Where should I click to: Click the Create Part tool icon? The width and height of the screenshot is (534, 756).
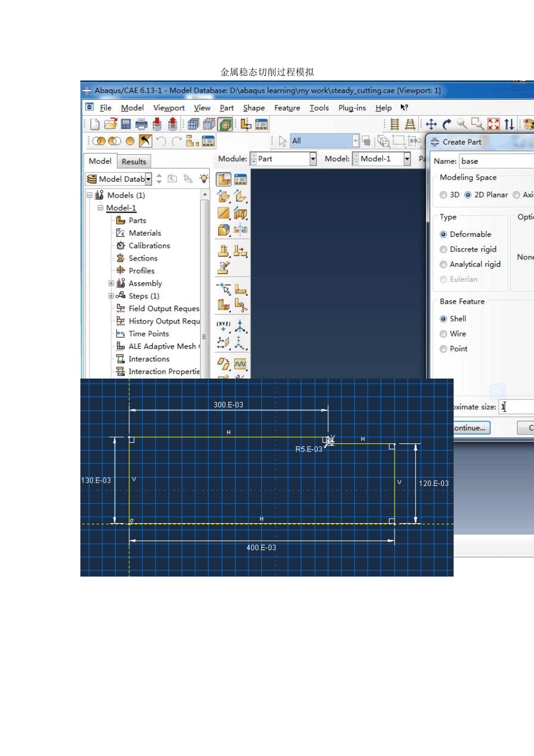(x=224, y=179)
